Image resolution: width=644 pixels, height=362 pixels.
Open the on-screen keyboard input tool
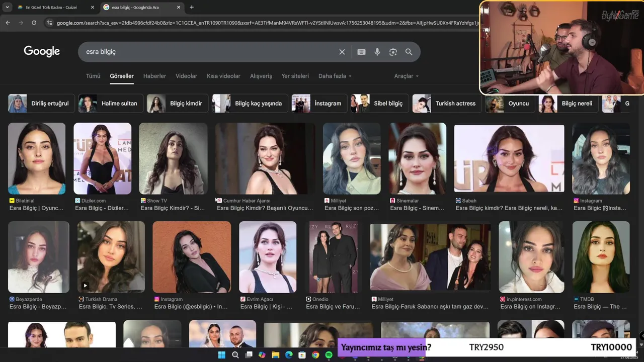coord(361,52)
